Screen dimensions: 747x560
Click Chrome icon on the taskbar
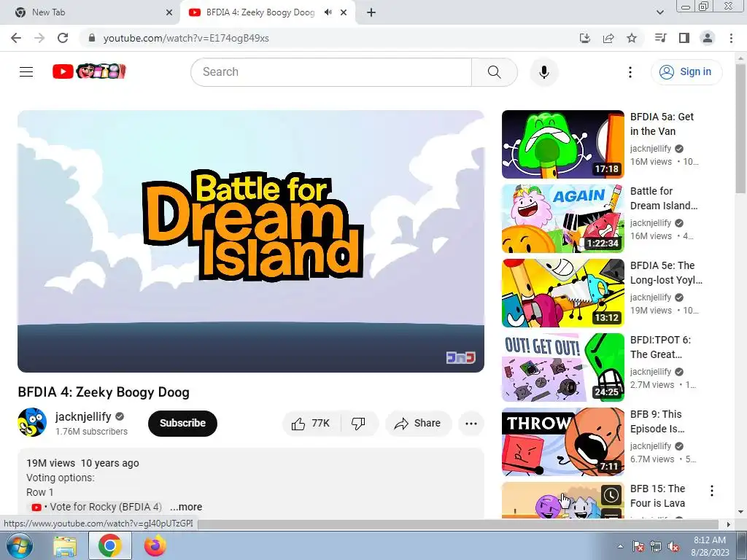click(110, 545)
